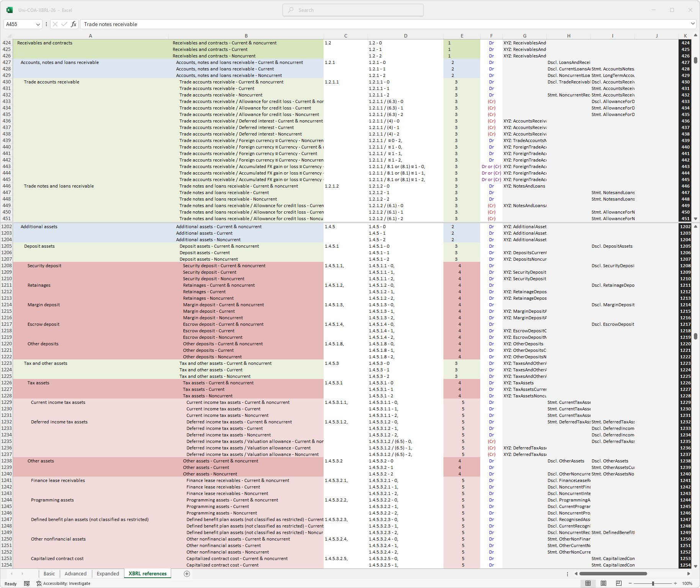Select cell Dscl. DepositAssets
700x588 pixels.
[612, 246]
